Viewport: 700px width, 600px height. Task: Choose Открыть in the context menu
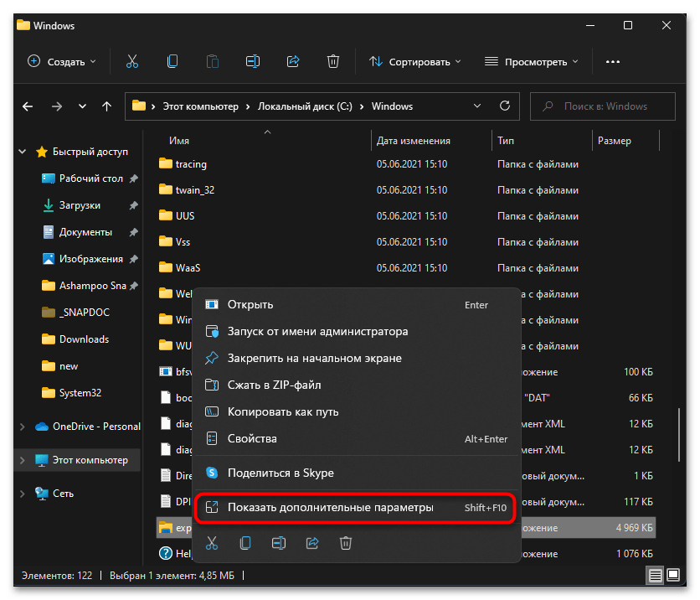pyautogui.click(x=358, y=305)
